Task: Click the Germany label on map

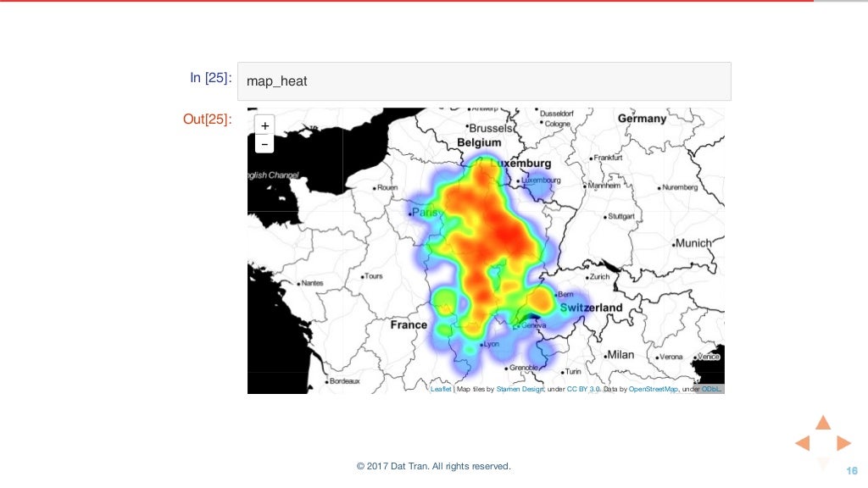Action: click(643, 119)
